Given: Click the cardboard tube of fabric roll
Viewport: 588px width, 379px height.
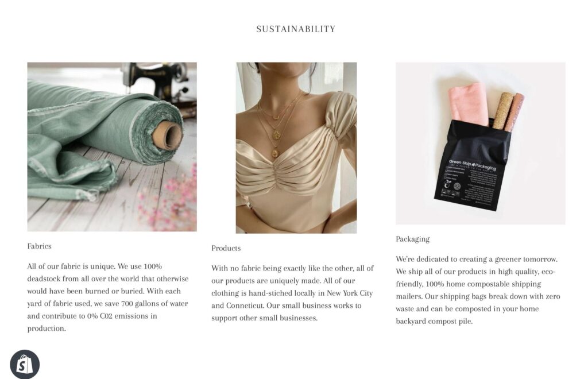Looking at the screenshot, I should (x=167, y=136).
